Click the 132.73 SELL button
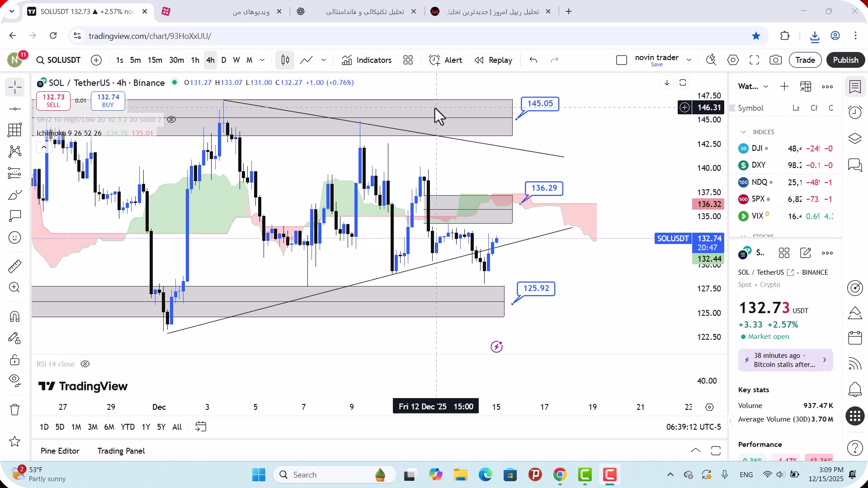Screen dimensions: 868x488 tap(53, 101)
